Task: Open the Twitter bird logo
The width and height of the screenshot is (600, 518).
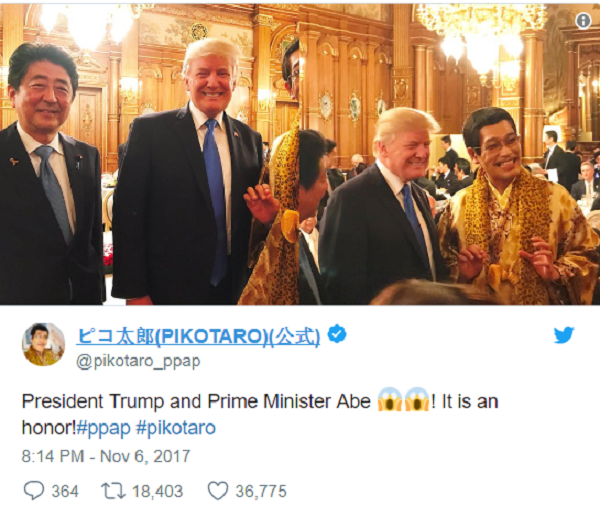Action: 564,335
